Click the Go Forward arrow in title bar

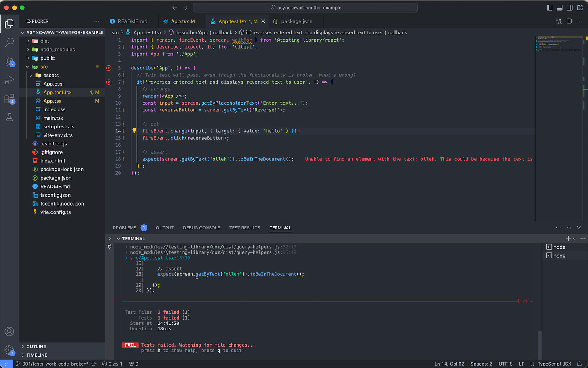coord(185,8)
